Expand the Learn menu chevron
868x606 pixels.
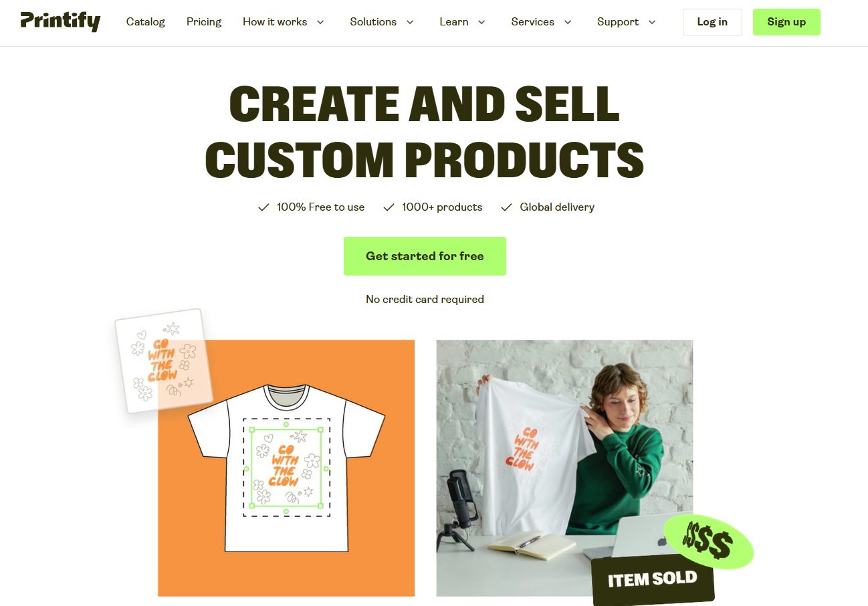[x=481, y=22]
